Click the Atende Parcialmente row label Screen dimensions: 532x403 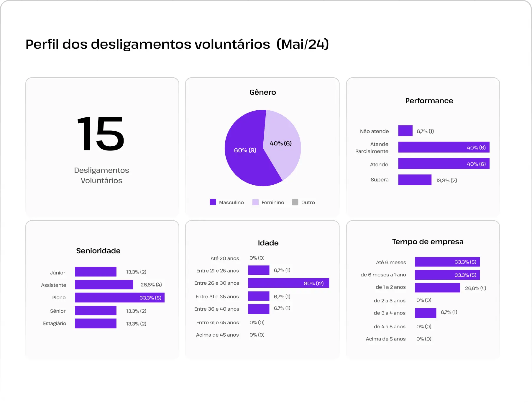tap(372, 148)
